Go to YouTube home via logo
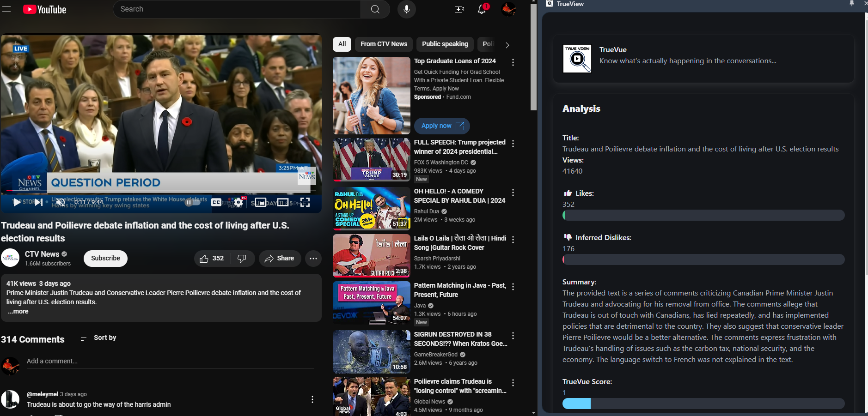 tap(45, 9)
